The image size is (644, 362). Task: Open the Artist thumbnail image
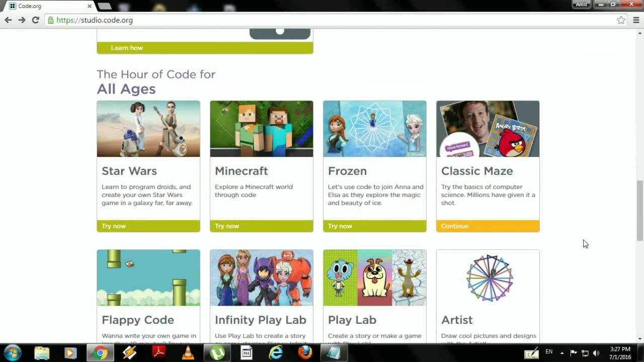pos(488,278)
